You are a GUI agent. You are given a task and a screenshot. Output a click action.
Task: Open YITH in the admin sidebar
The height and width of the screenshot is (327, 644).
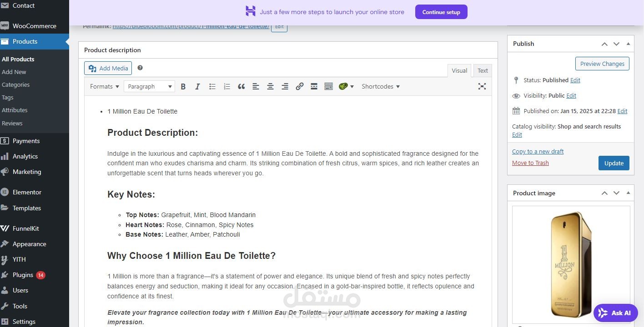(35, 259)
